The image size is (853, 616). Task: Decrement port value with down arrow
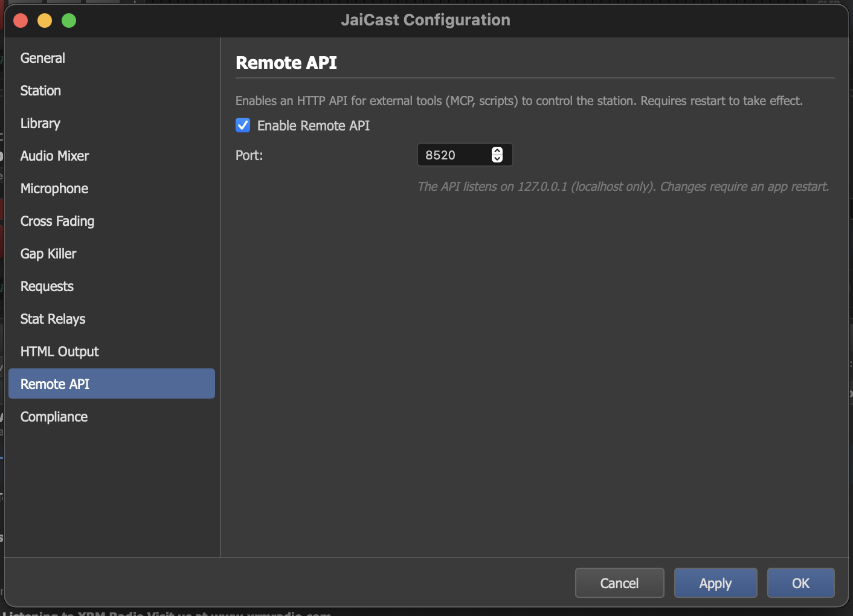497,159
